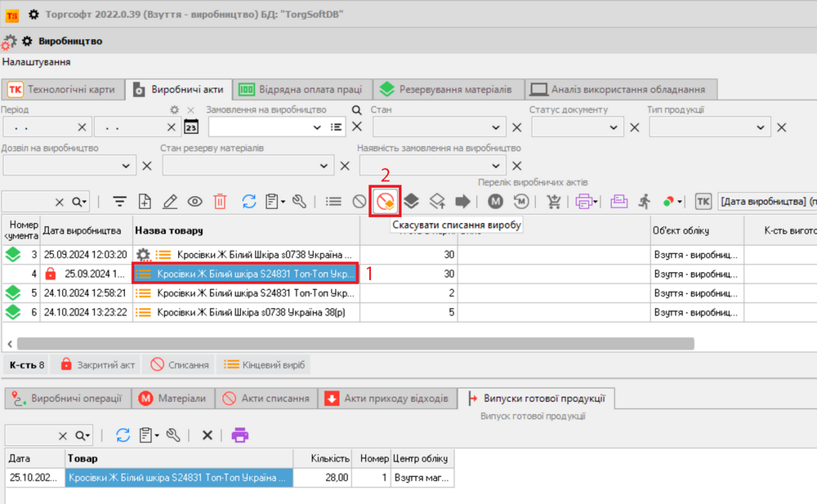The image size is (817, 504).
Task: Click the horizontal scrollbar under the acts table
Action: (351, 344)
